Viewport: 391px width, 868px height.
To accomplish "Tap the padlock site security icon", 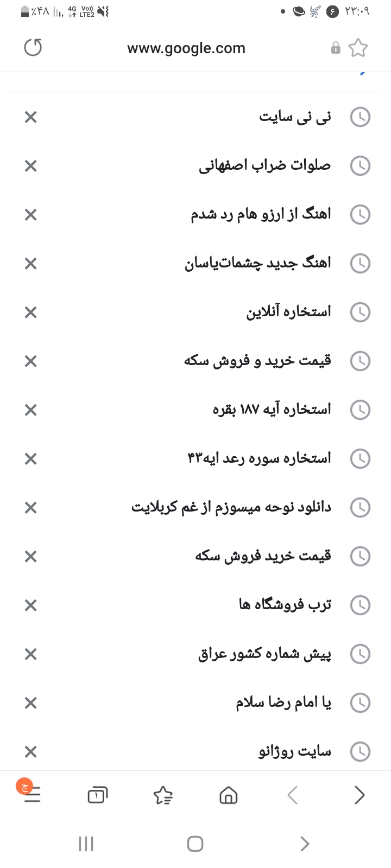I will tap(336, 48).
